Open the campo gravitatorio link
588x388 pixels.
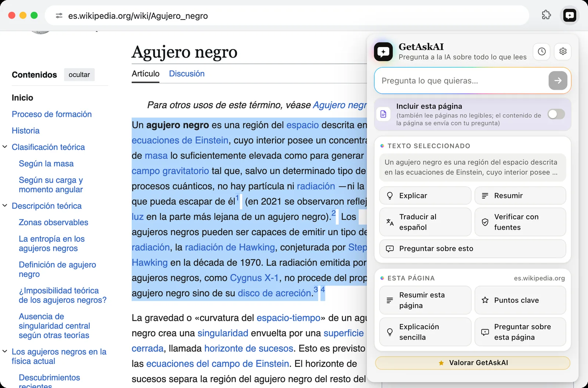[x=171, y=171]
